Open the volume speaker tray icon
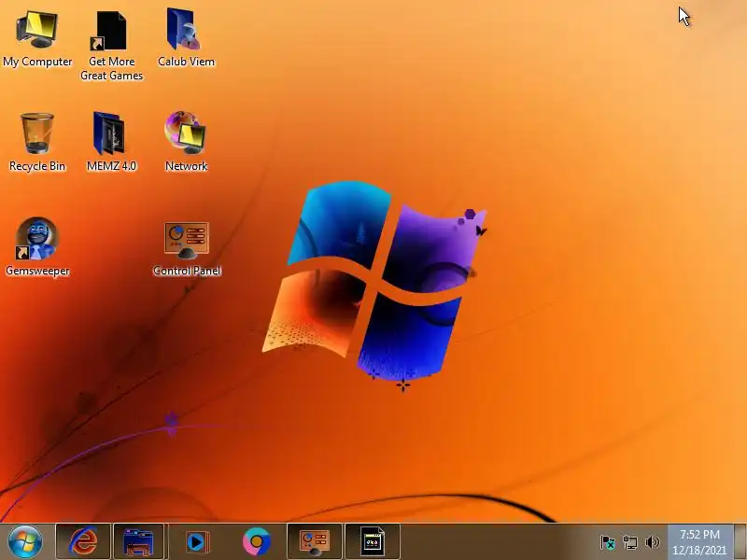747x560 pixels. tap(652, 542)
